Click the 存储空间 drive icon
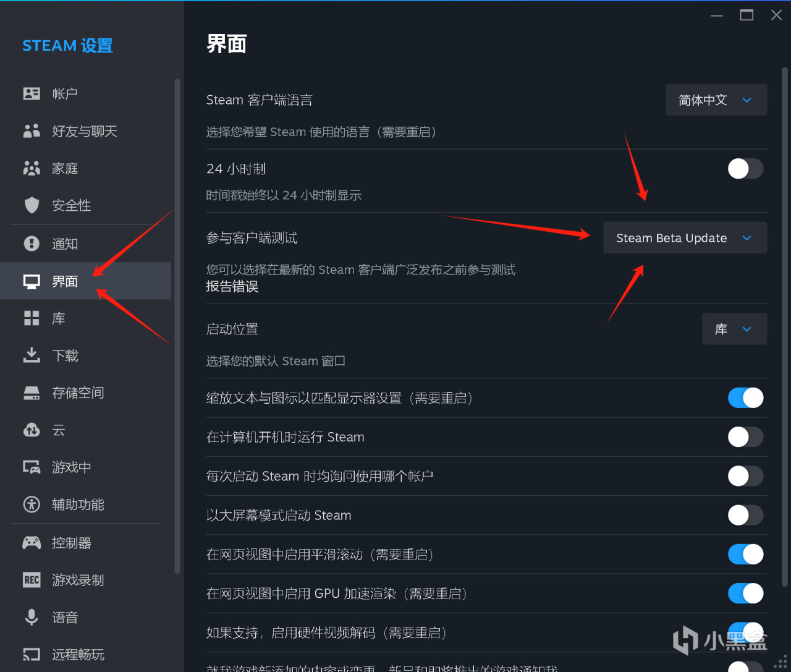Screen dimensions: 791x672 coord(32,393)
